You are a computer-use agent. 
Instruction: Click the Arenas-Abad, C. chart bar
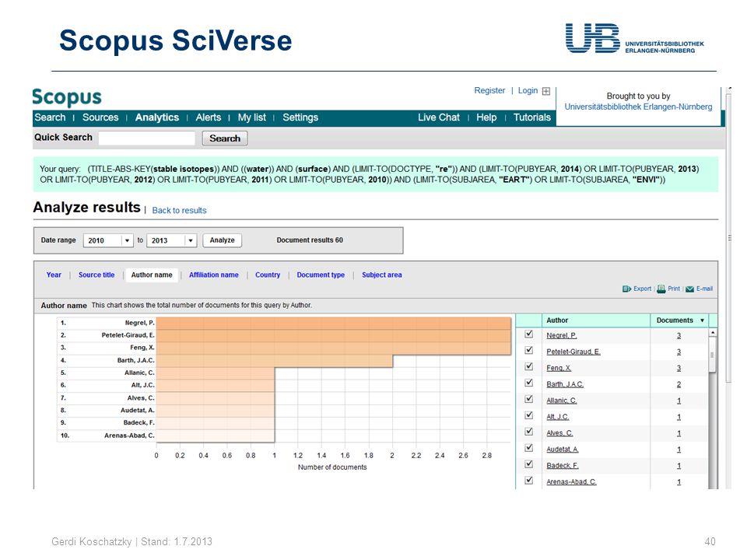pos(216,436)
